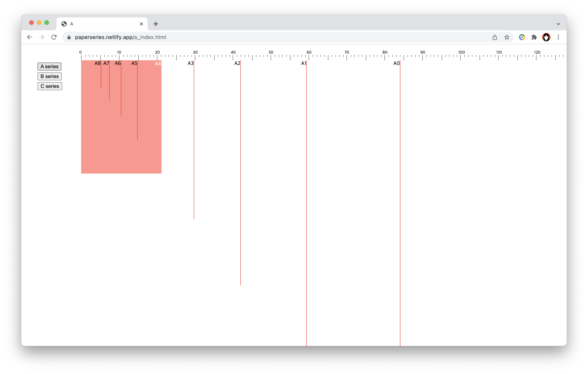Click the share page icon
Image resolution: width=588 pixels, height=374 pixels.
point(495,37)
